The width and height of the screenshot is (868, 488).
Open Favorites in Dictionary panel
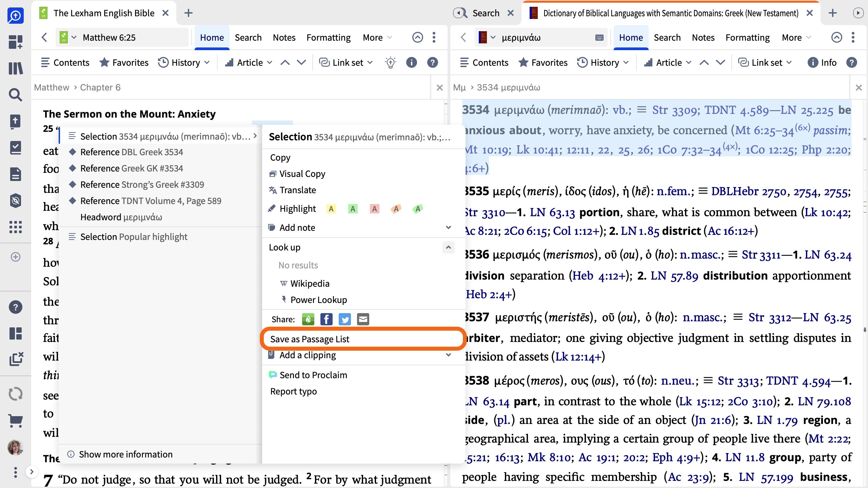(543, 62)
